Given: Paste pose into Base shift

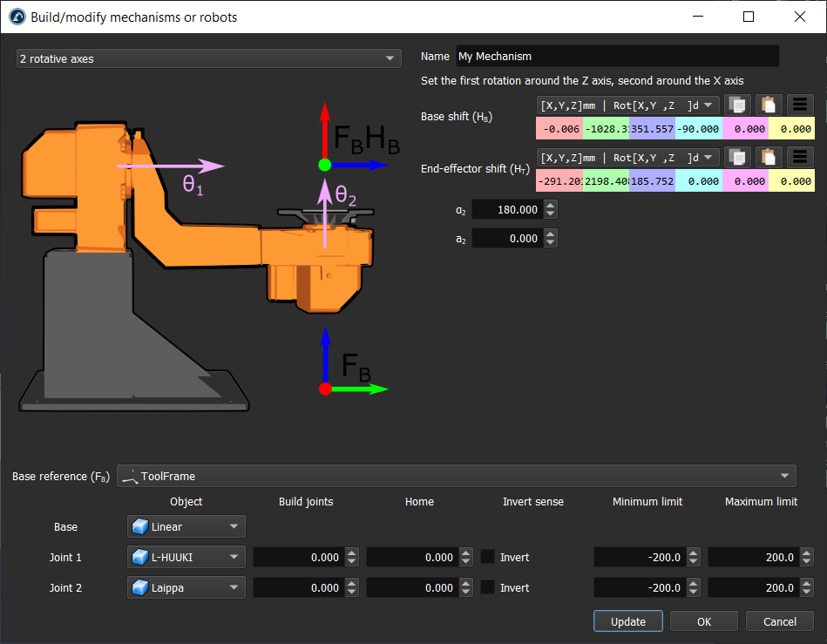Looking at the screenshot, I should (769, 105).
